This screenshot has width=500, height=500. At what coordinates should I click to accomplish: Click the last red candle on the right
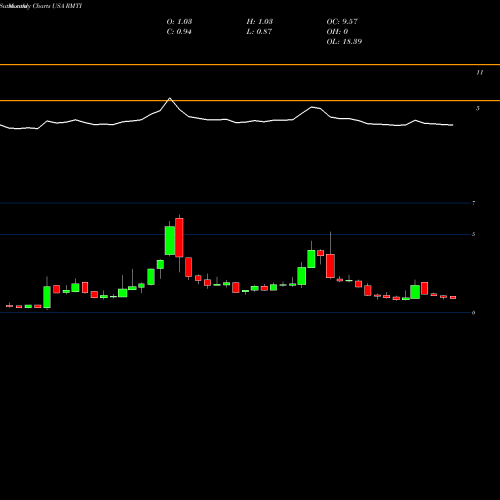[453, 297]
